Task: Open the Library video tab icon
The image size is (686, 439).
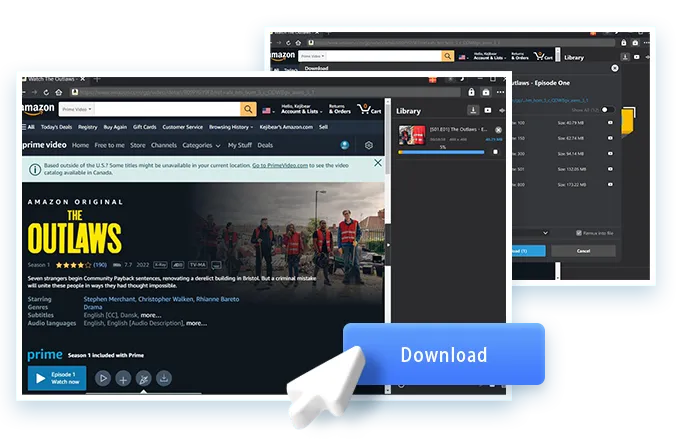Action: pos(488,110)
